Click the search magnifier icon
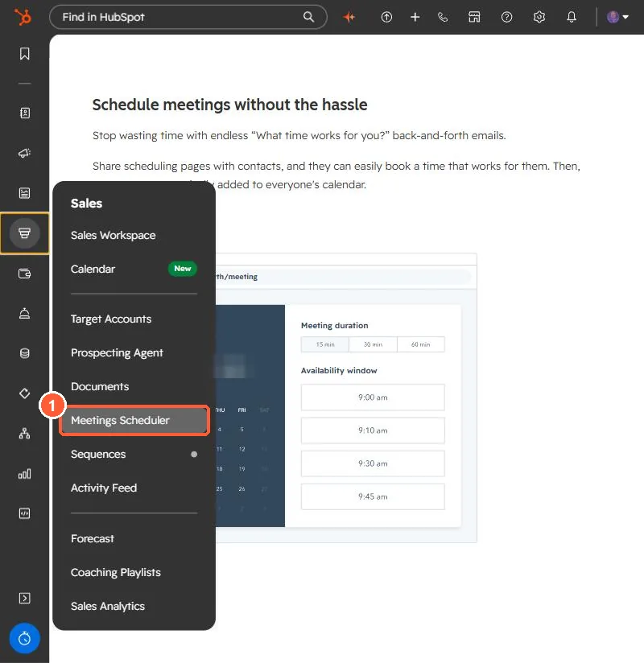 click(308, 17)
